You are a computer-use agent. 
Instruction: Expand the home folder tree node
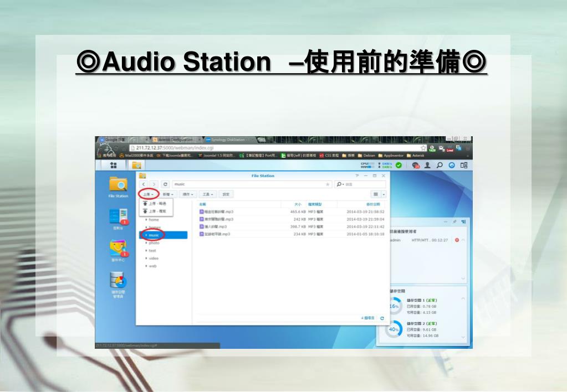[146, 220]
